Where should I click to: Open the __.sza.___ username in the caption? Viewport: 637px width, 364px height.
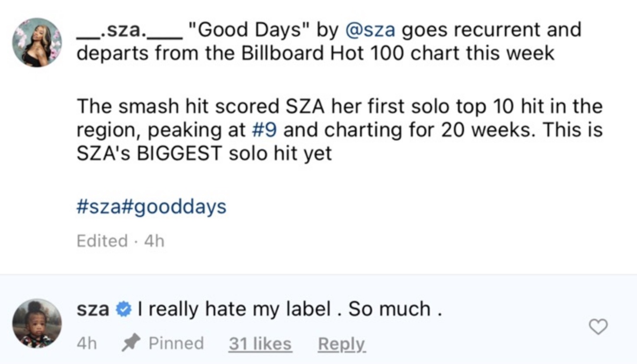coord(129,30)
